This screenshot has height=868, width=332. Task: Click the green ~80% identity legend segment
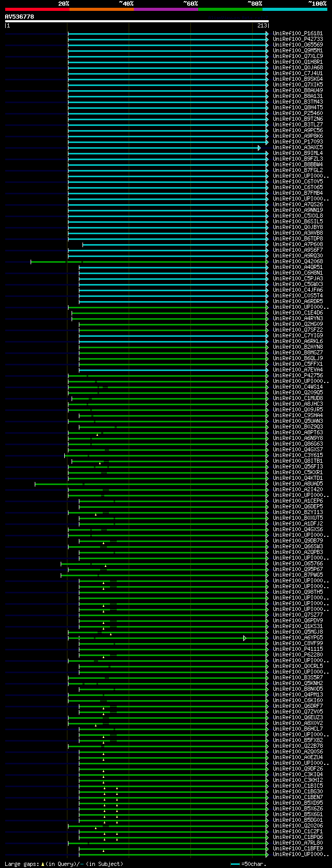pyautogui.click(x=230, y=9)
